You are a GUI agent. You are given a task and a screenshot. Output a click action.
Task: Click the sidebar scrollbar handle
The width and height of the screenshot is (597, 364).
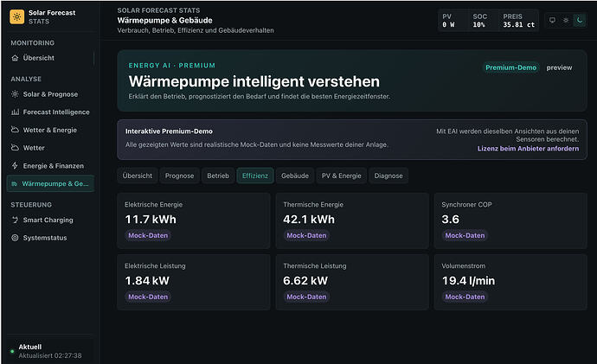point(93,58)
